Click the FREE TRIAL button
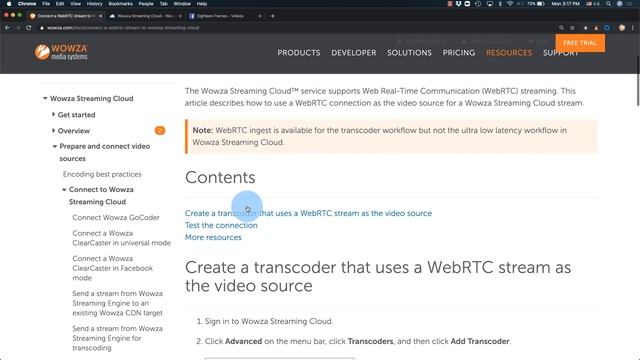The height and width of the screenshot is (360, 640). click(580, 43)
